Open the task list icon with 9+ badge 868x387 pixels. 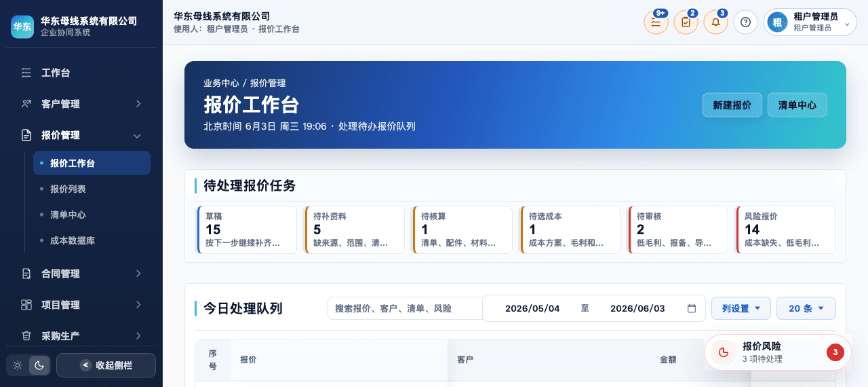(x=656, y=22)
